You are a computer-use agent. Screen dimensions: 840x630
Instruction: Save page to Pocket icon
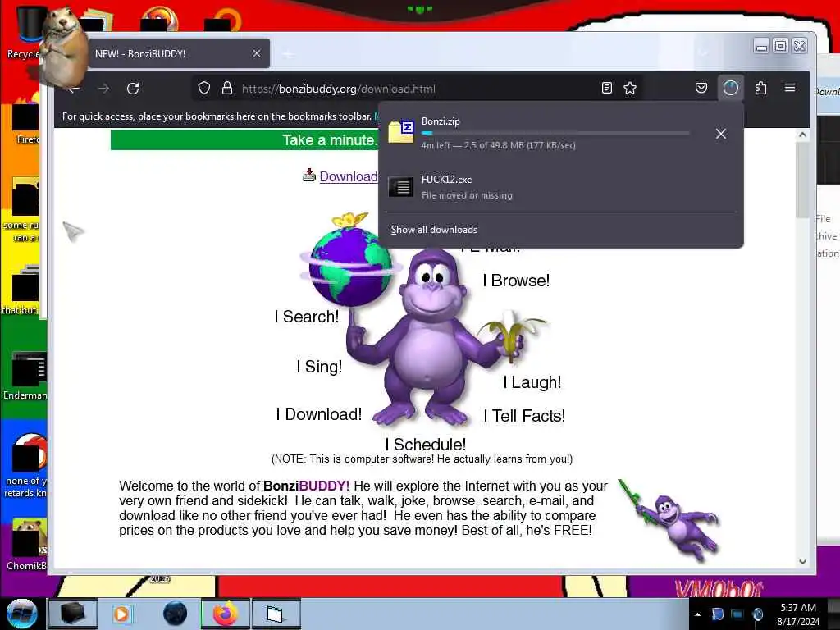701,88
